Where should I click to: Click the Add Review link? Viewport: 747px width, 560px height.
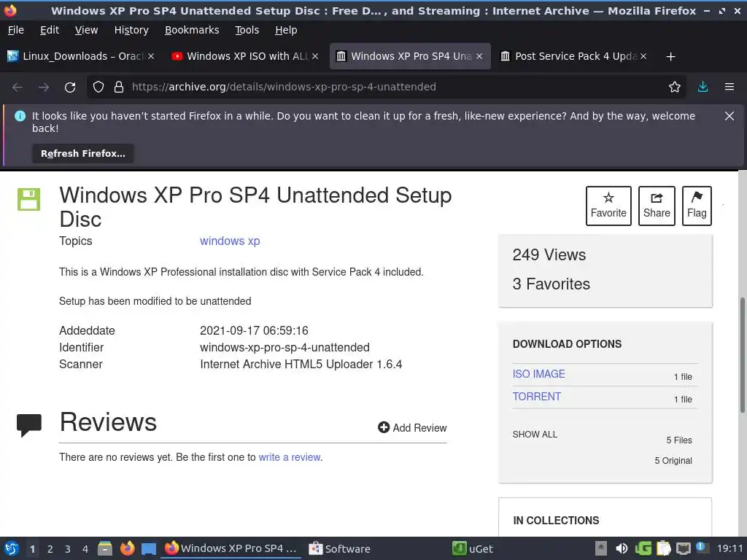(412, 427)
